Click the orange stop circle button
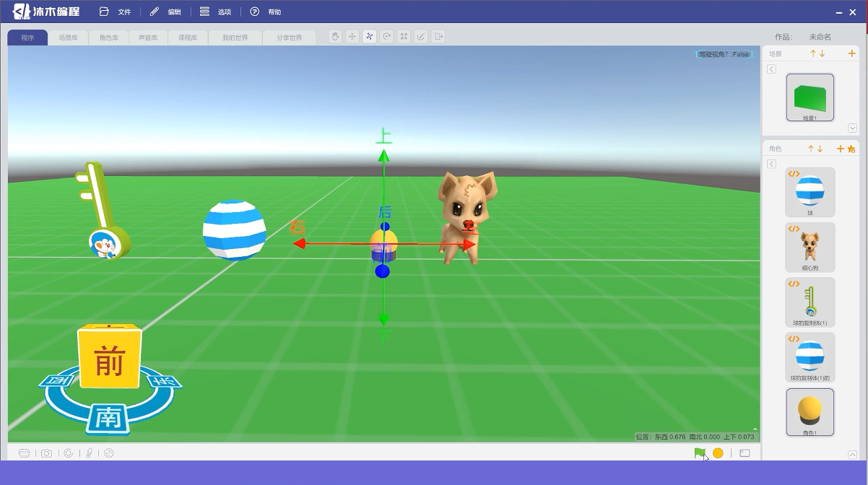The image size is (868, 485). click(718, 453)
